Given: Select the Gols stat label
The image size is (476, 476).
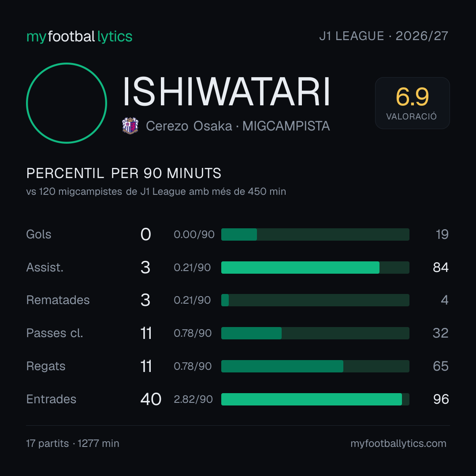Looking at the screenshot, I should pos(38,234).
